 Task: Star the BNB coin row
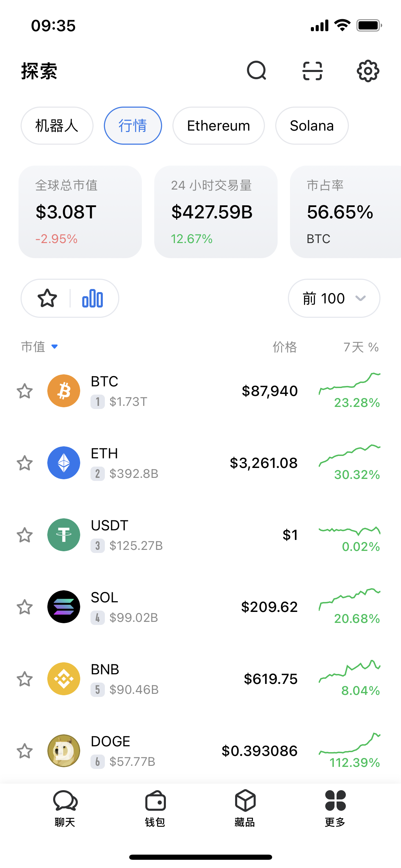pos(25,679)
